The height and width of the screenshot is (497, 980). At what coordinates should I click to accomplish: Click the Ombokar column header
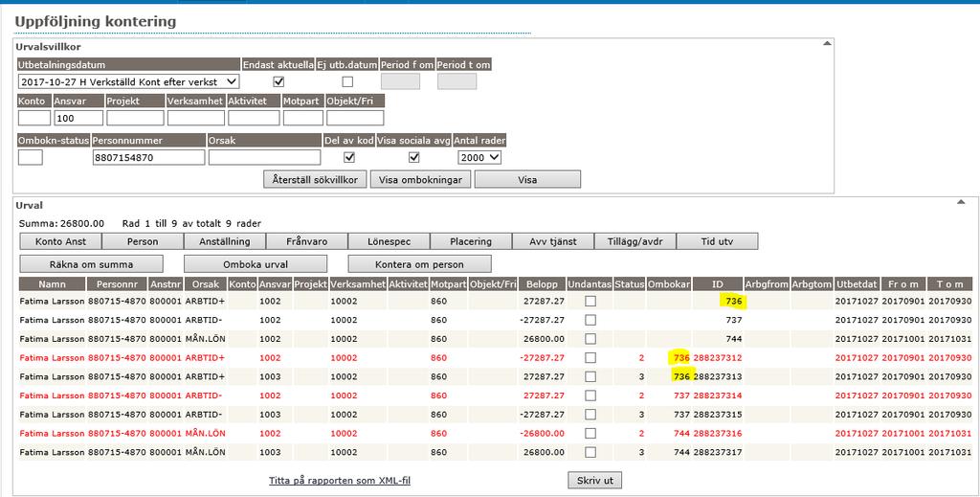[669, 283]
